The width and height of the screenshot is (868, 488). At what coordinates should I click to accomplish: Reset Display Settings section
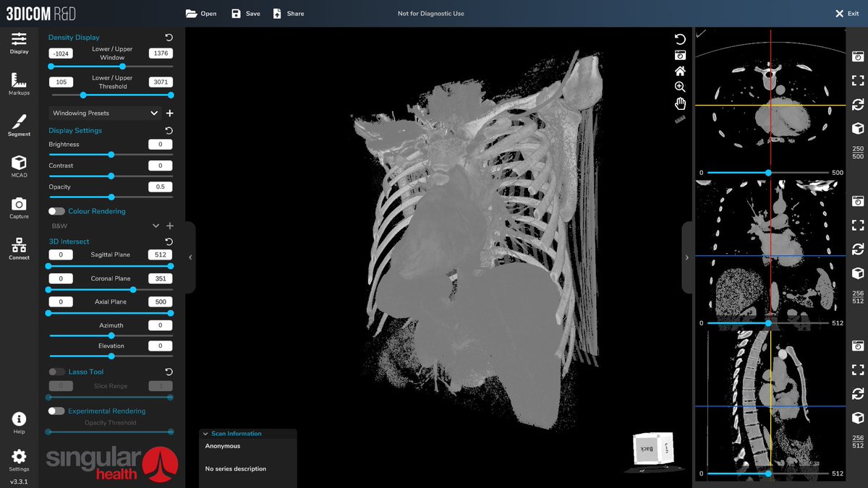(x=169, y=131)
